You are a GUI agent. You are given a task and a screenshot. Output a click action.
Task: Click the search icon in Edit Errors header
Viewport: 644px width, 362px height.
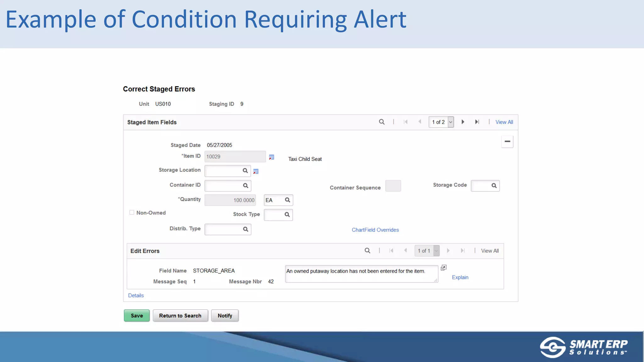point(367,251)
